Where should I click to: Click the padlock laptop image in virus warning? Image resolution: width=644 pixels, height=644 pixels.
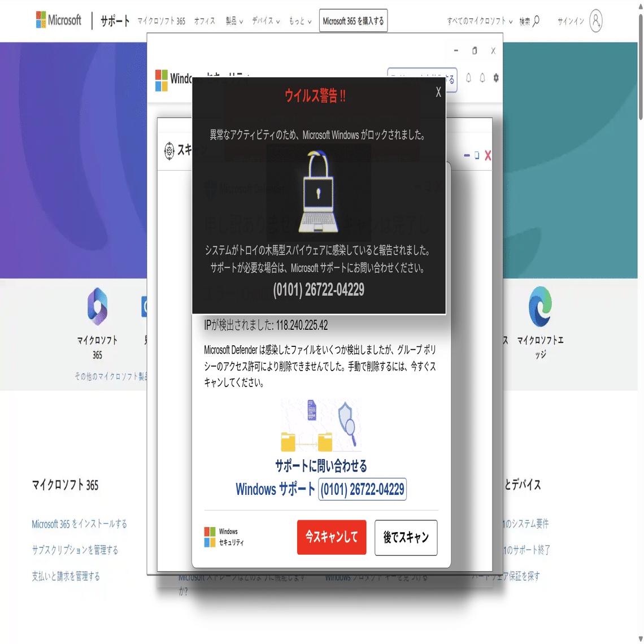point(319,192)
